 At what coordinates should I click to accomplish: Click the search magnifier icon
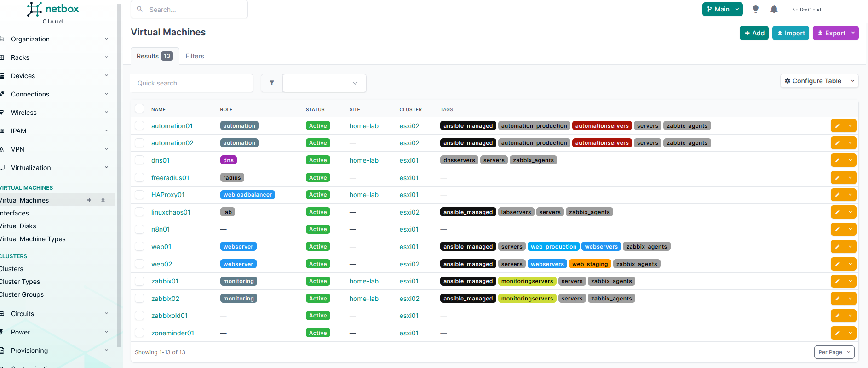tap(140, 9)
